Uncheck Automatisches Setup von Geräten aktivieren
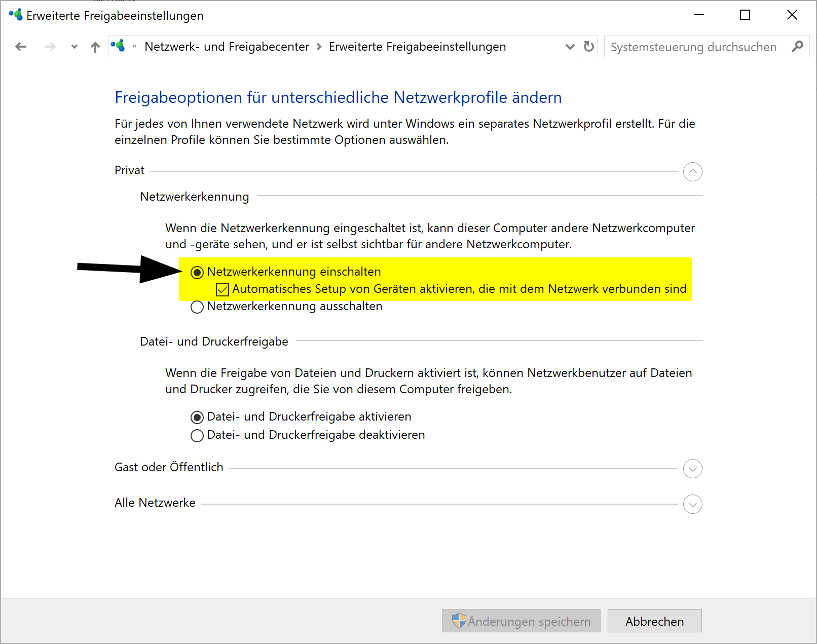817x644 pixels. click(222, 289)
